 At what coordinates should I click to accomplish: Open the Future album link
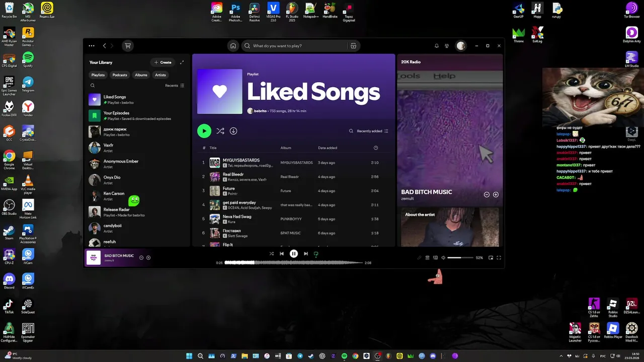coord(286,191)
